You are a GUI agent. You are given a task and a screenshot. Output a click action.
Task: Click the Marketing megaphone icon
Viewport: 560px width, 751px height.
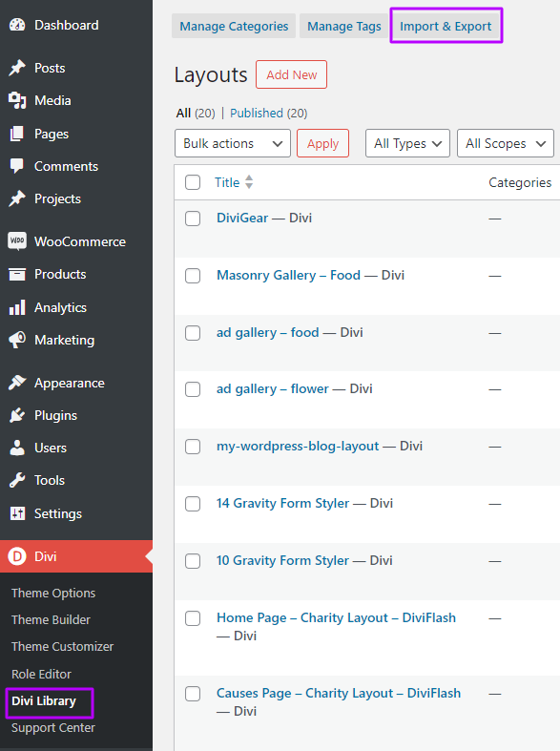[17, 340]
